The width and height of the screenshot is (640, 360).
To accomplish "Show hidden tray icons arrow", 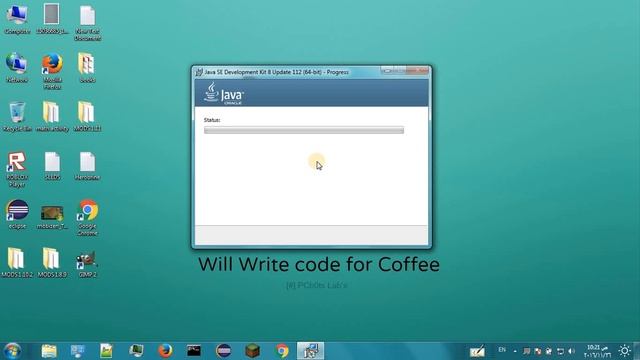I will [515, 351].
